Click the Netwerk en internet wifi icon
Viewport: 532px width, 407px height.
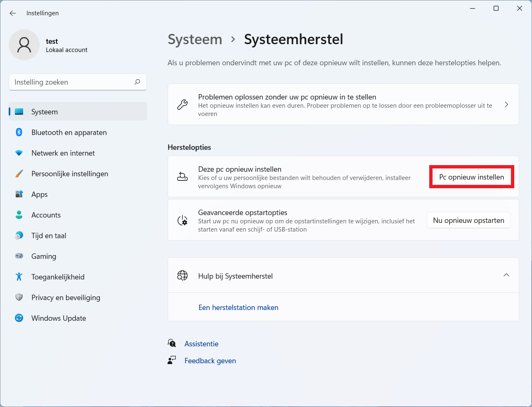19,153
